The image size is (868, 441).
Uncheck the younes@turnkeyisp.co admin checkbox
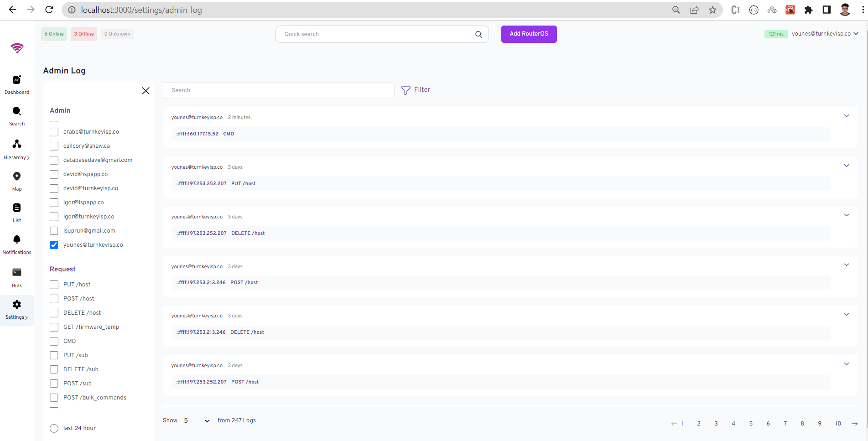[x=54, y=245]
